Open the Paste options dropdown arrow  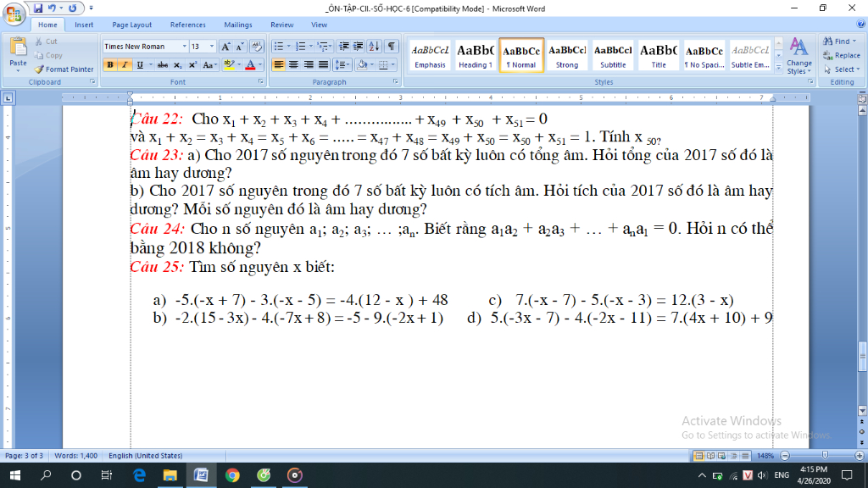pyautogui.click(x=19, y=71)
